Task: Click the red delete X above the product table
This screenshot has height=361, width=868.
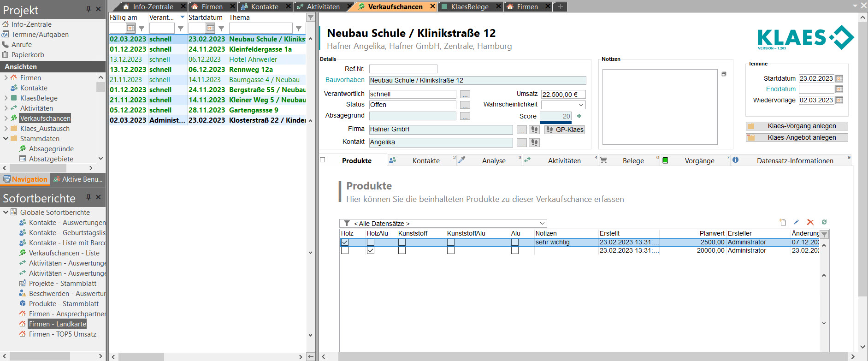Action: 810,222
